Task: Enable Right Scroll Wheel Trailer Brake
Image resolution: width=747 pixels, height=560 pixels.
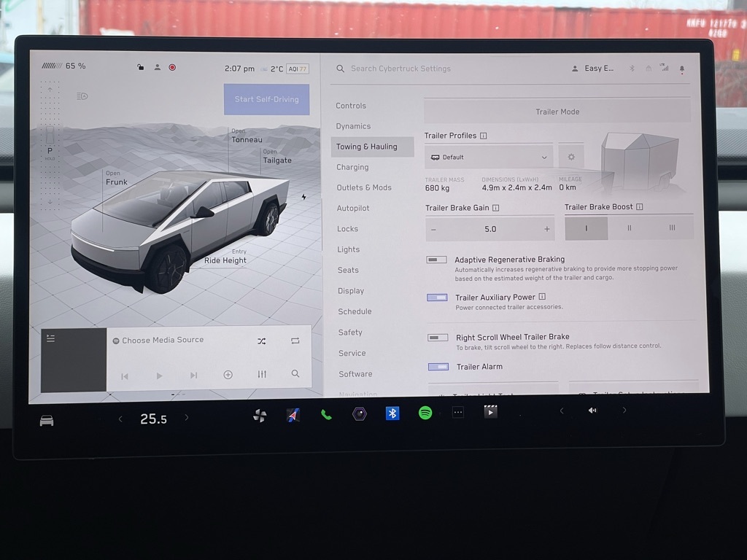Action: (438, 338)
